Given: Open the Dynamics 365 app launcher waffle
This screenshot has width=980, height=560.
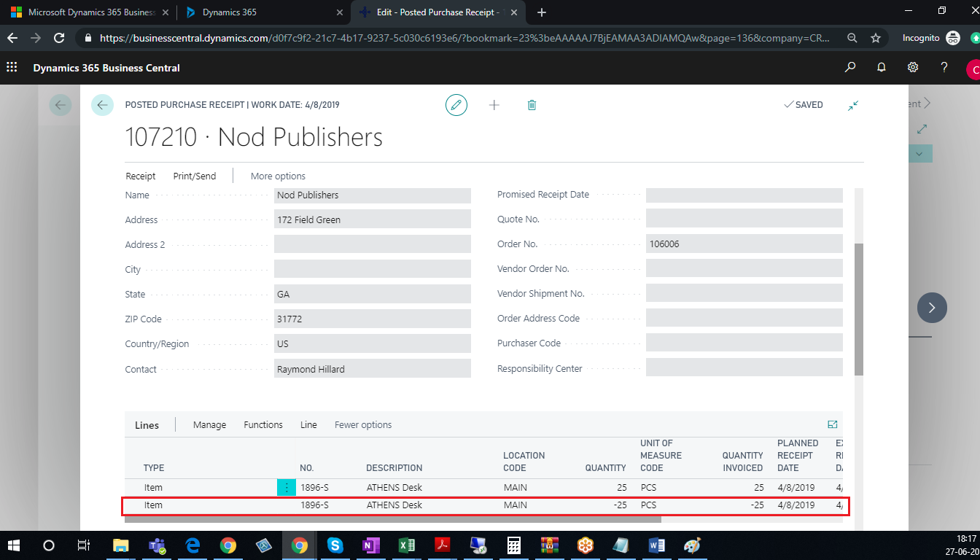Looking at the screenshot, I should click(12, 68).
